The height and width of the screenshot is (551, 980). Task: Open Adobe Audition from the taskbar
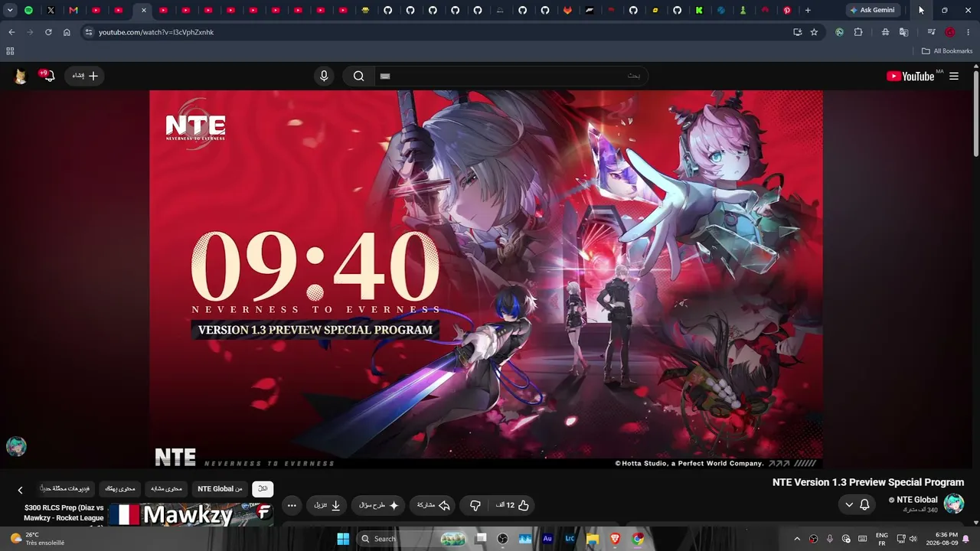pos(547,539)
